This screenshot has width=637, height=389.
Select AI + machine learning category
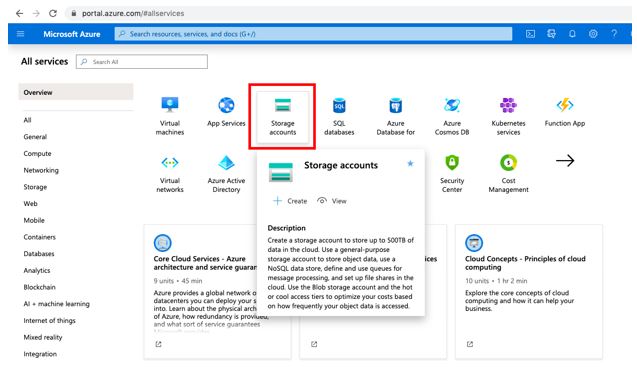[x=56, y=304]
